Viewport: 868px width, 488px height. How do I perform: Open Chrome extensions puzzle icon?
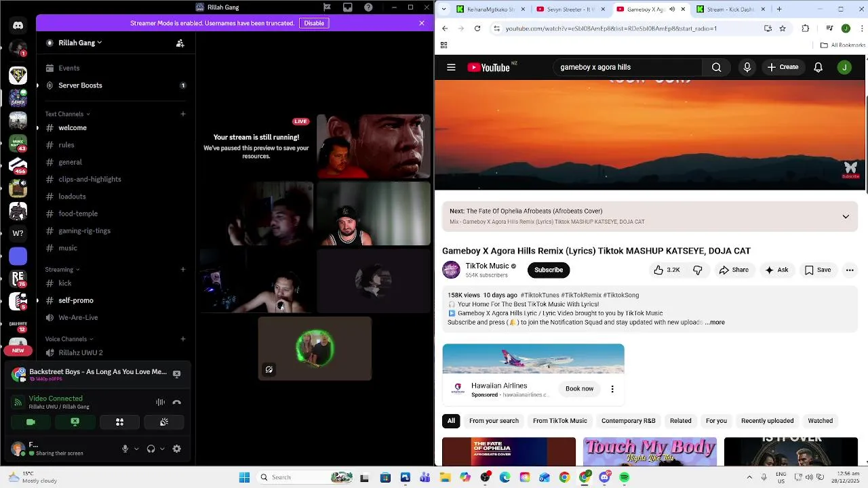[806, 28]
